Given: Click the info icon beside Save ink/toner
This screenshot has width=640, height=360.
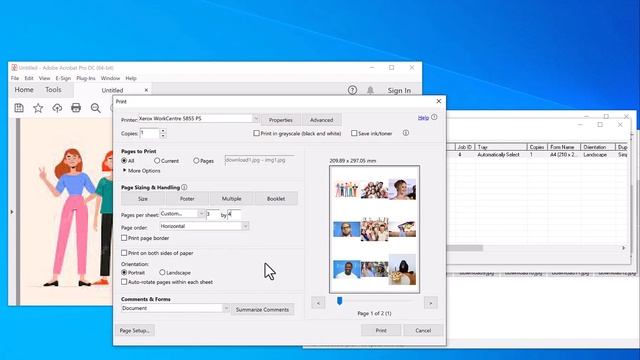Looking at the screenshot, I should pos(406,133).
